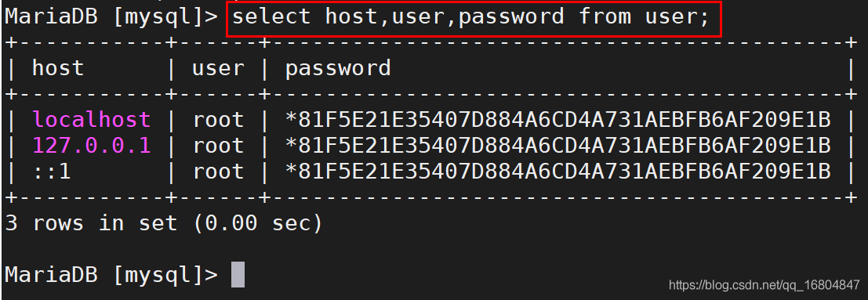Click the password column header

pos(338,68)
